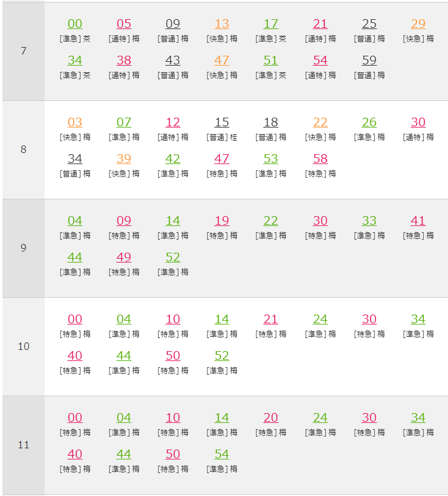Open the 8:15 departure for 桂
Screen dimensions: 448x496
point(222,123)
